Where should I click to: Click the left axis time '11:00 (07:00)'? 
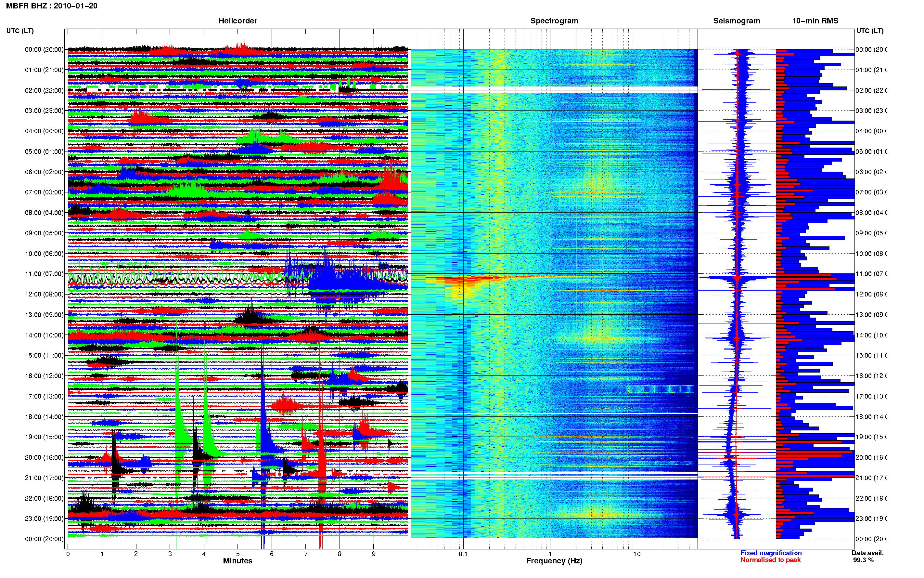click(44, 274)
